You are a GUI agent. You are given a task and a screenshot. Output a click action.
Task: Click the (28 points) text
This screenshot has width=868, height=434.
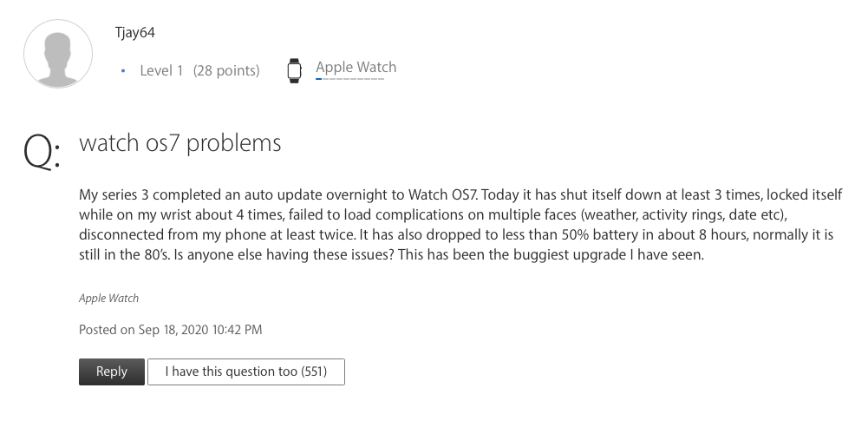[226, 71]
